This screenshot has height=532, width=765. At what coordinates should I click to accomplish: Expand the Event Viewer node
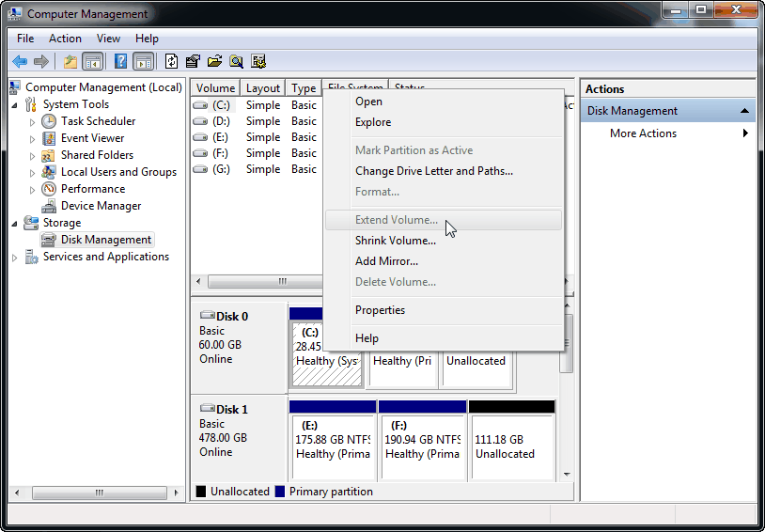(32, 139)
